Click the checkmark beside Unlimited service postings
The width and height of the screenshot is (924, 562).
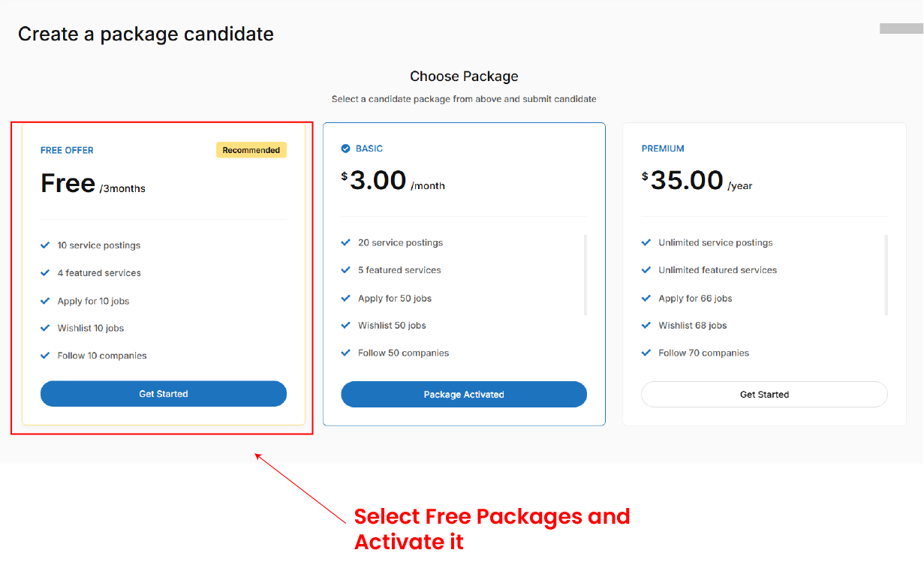646,242
